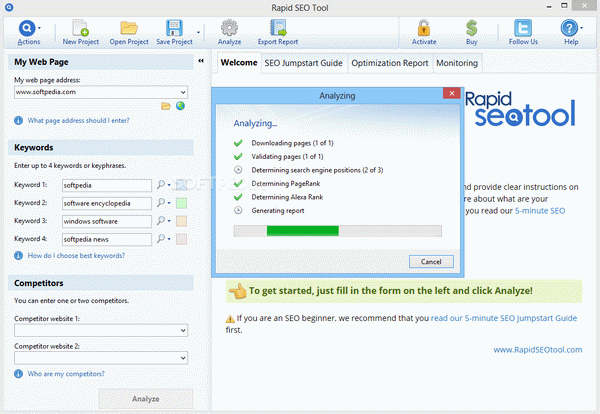Click the Follow Us Twitter icon
The image size is (600, 414).
[523, 28]
